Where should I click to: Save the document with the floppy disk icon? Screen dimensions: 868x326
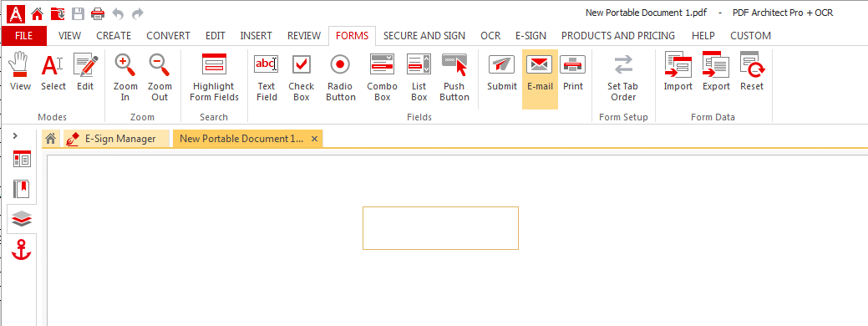click(x=78, y=13)
